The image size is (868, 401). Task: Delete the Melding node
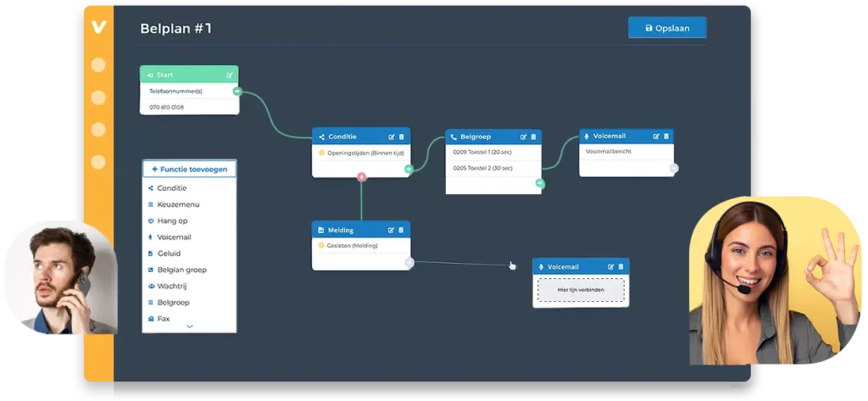point(402,230)
